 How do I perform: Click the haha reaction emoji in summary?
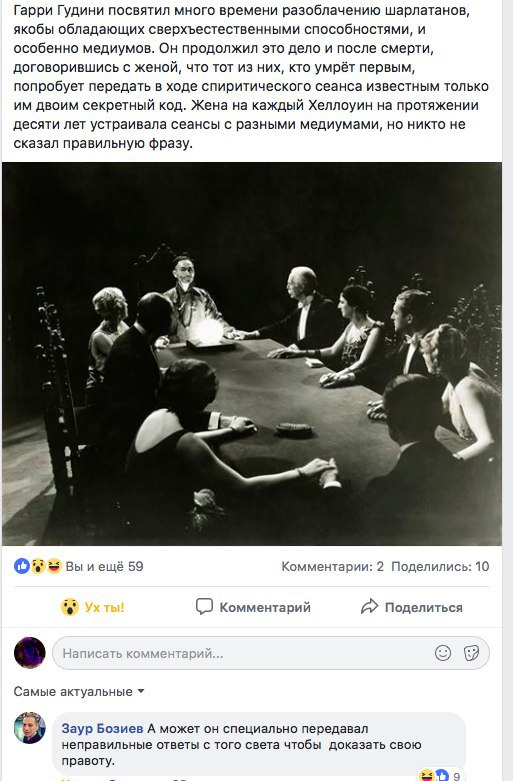coord(53,566)
